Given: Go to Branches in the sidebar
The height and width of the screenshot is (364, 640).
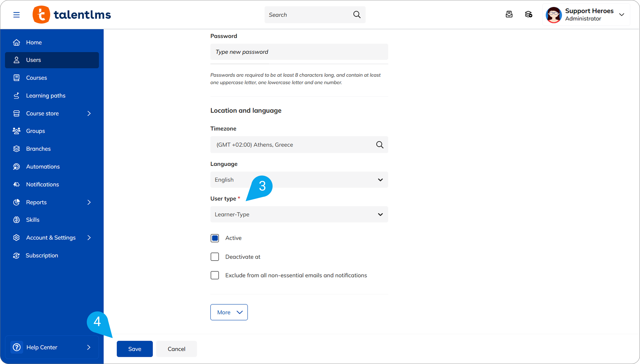Looking at the screenshot, I should (x=38, y=149).
